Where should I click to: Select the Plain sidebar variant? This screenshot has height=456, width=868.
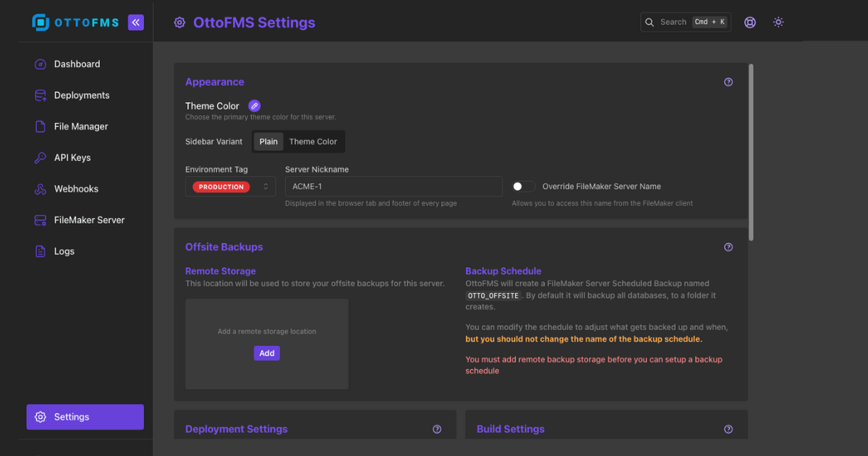click(268, 142)
